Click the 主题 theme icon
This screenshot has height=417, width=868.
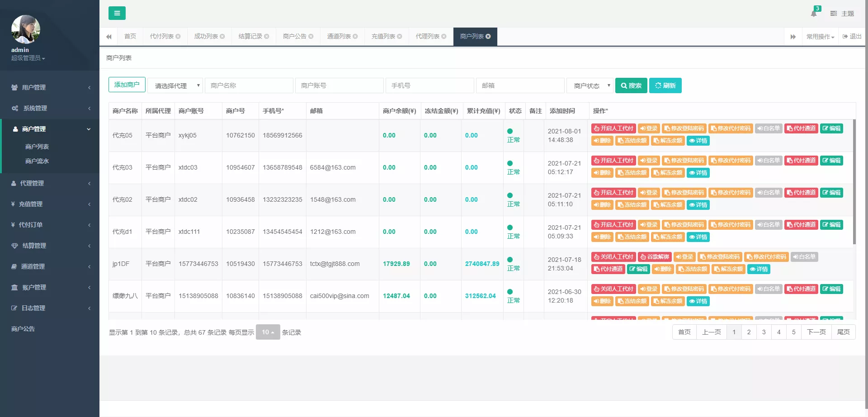pyautogui.click(x=834, y=13)
